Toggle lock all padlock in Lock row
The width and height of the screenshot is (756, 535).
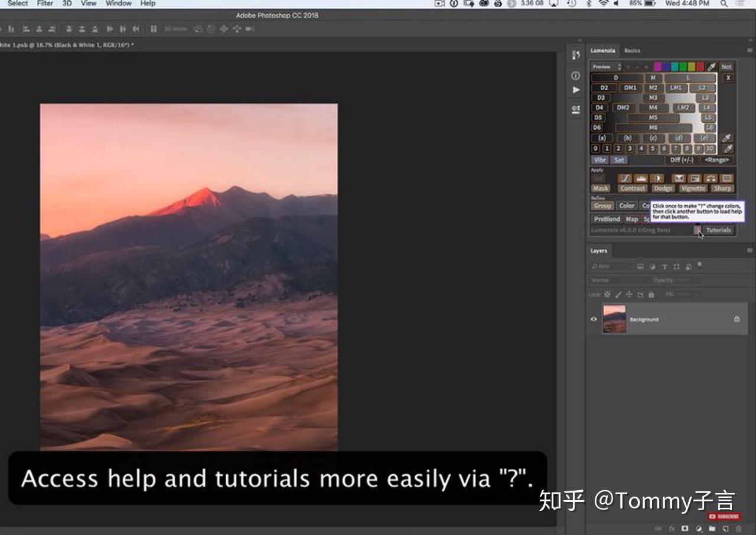pyautogui.click(x=651, y=294)
